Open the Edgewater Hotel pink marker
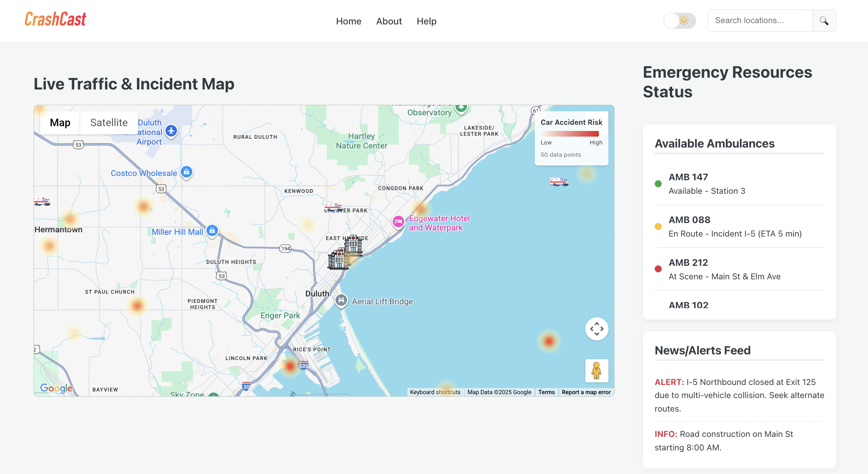 [398, 222]
